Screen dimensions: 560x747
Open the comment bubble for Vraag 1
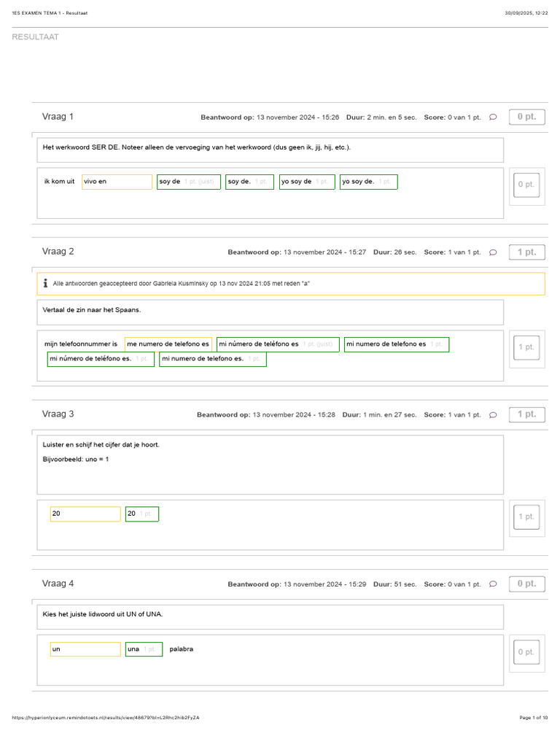click(x=493, y=117)
